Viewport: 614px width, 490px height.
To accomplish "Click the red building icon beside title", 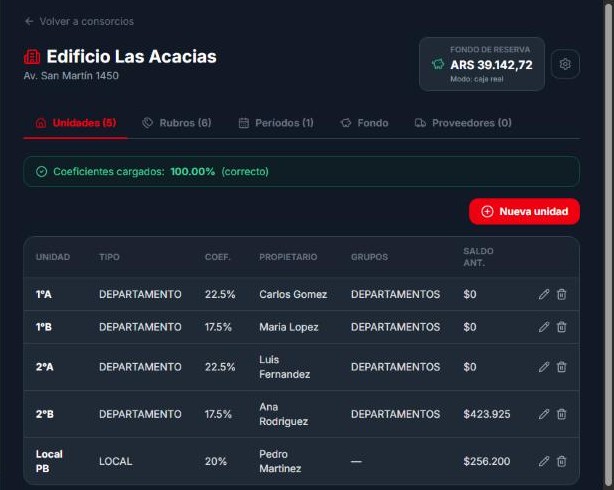I will (x=32, y=57).
